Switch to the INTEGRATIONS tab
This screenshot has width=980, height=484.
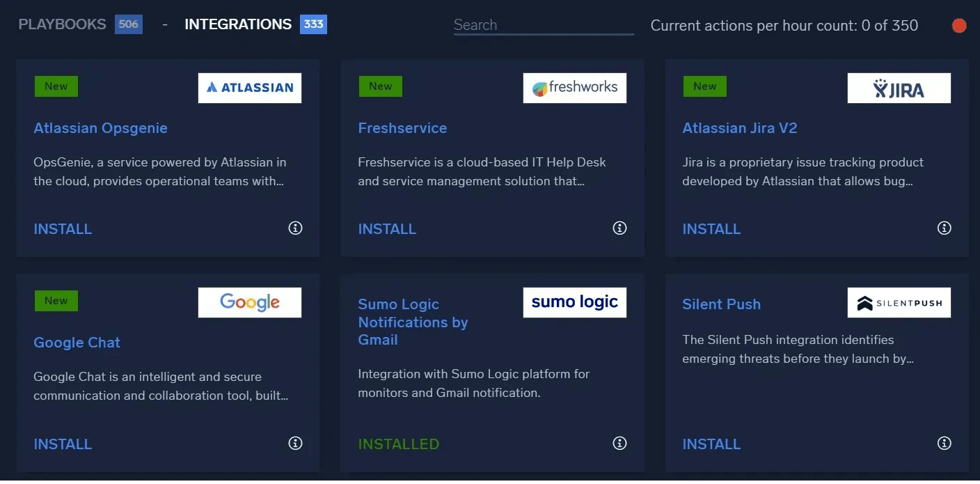tap(238, 24)
